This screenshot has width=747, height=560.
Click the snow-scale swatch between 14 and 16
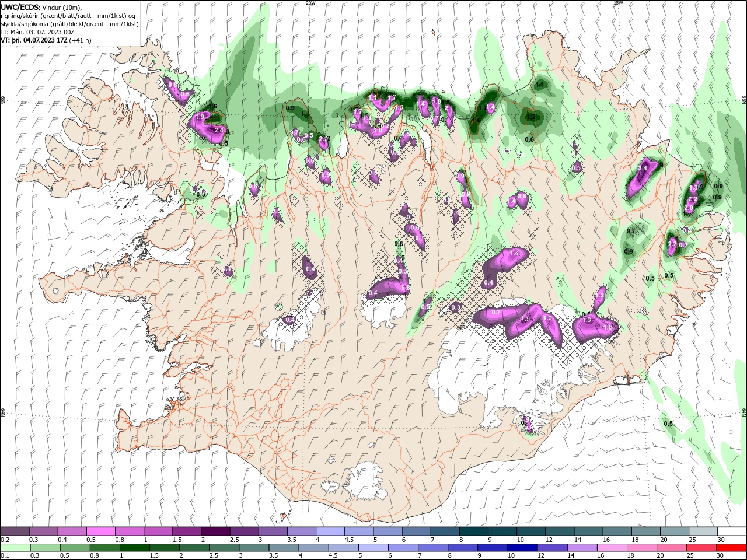point(588,531)
